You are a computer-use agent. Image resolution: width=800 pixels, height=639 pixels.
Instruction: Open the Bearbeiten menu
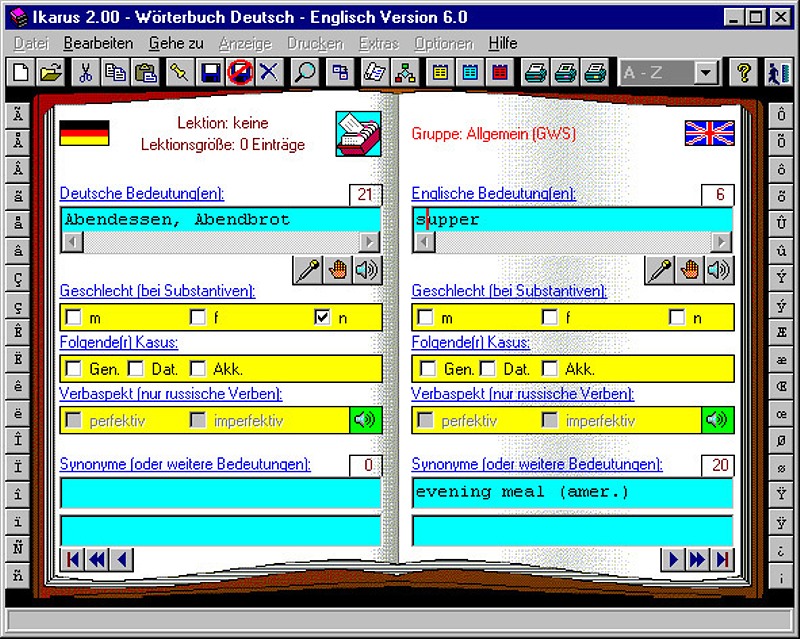point(98,43)
